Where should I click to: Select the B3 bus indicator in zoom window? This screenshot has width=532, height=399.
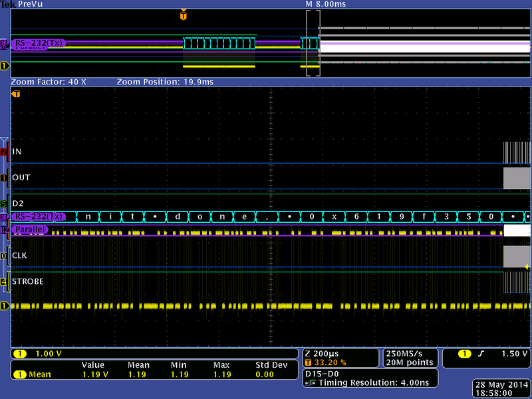4,217
